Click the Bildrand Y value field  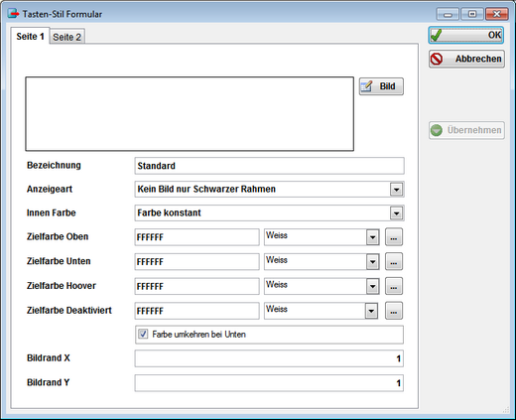point(269,383)
